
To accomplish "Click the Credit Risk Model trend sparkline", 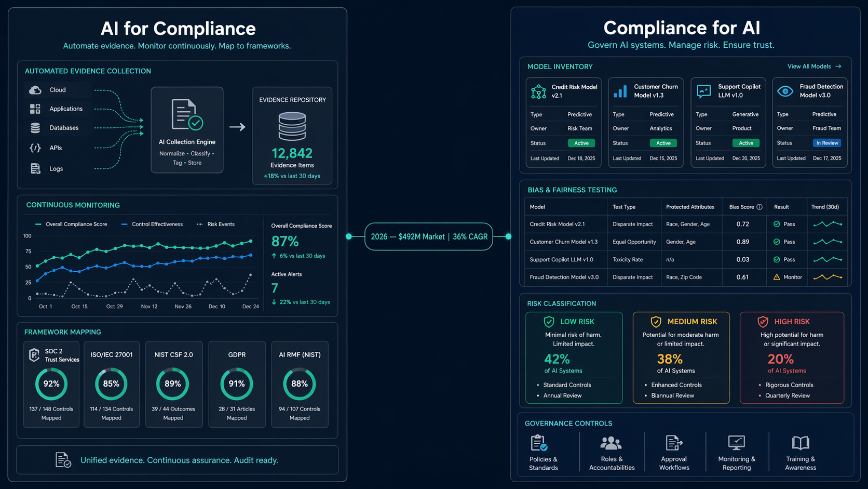I will click(828, 224).
